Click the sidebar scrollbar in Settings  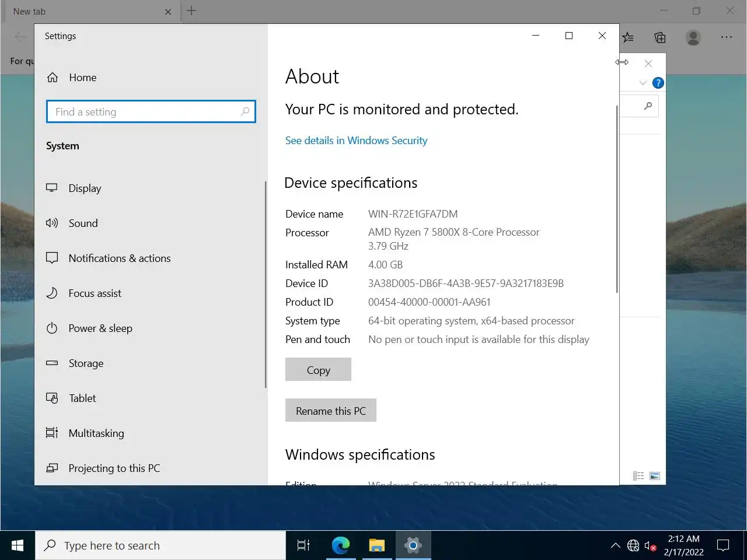pos(266,285)
